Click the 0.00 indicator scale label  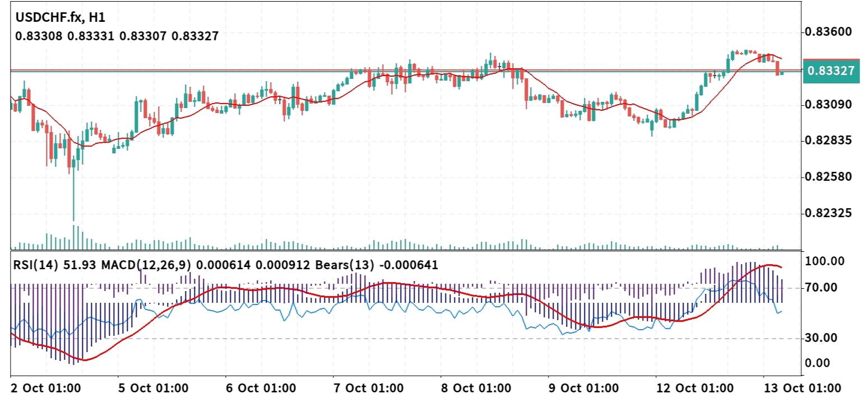[818, 363]
